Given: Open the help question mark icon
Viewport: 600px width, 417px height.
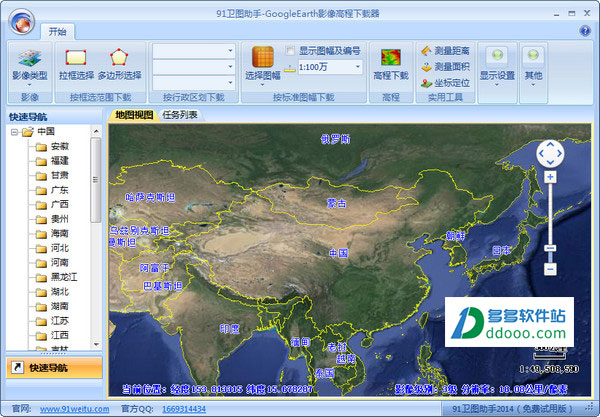Looking at the screenshot, I should tap(585, 30).
